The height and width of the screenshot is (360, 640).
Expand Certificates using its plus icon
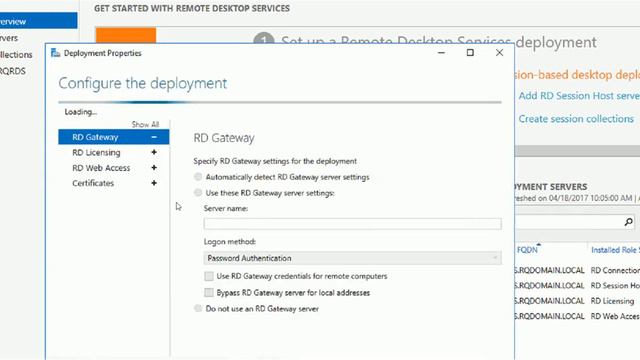[x=154, y=183]
